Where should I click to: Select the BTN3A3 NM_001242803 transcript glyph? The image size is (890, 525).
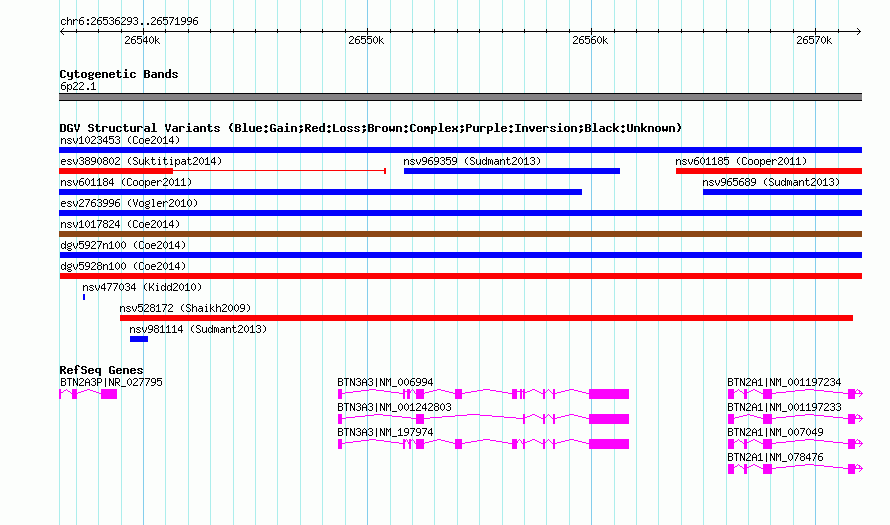click(x=483, y=419)
